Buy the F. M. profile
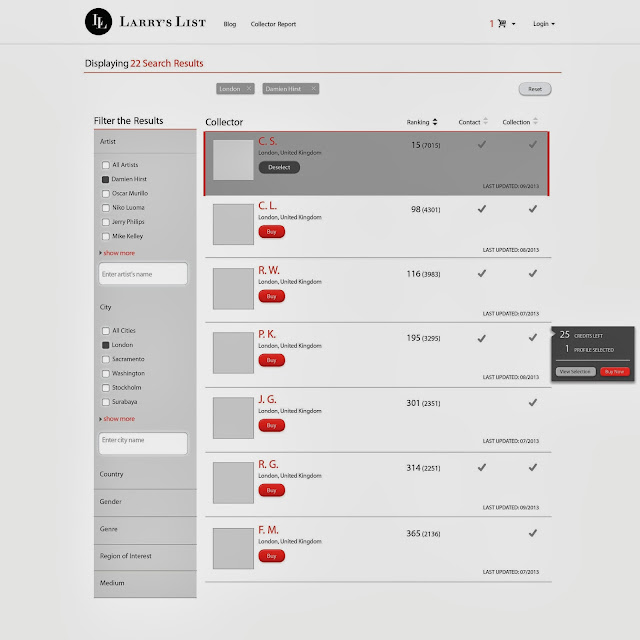 (x=271, y=556)
